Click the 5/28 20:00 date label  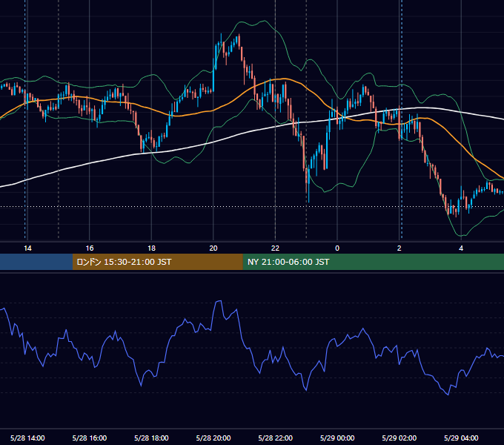point(213,438)
